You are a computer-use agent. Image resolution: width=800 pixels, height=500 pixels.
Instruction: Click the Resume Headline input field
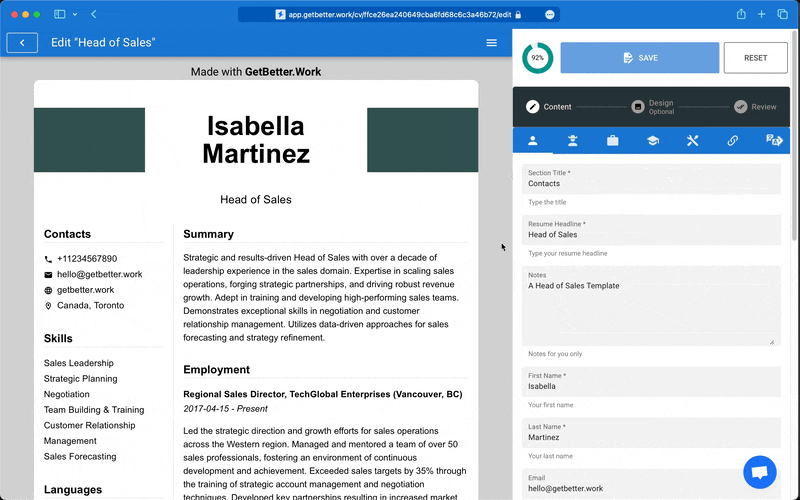[650, 235]
